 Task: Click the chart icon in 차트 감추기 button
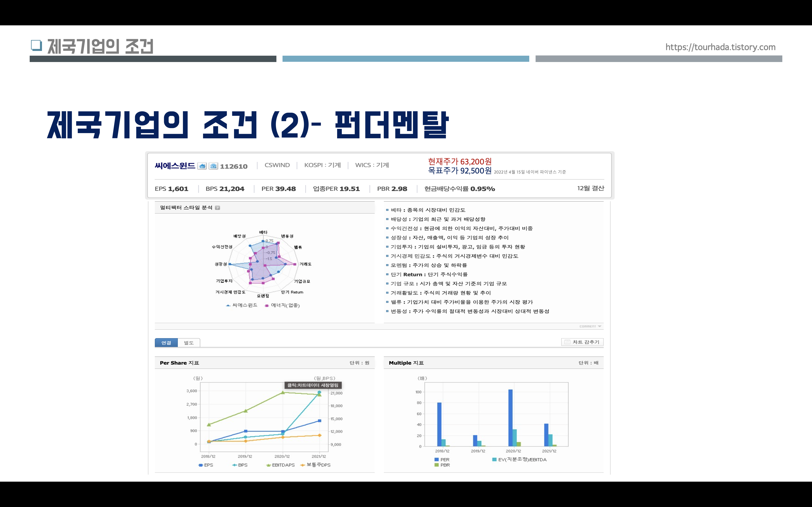[x=567, y=342]
